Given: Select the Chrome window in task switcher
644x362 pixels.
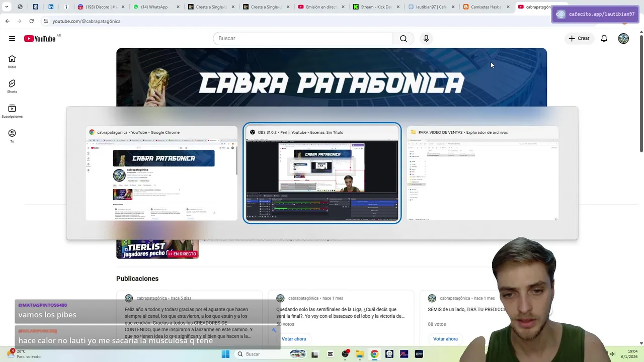Looking at the screenshot, I should click(162, 173).
